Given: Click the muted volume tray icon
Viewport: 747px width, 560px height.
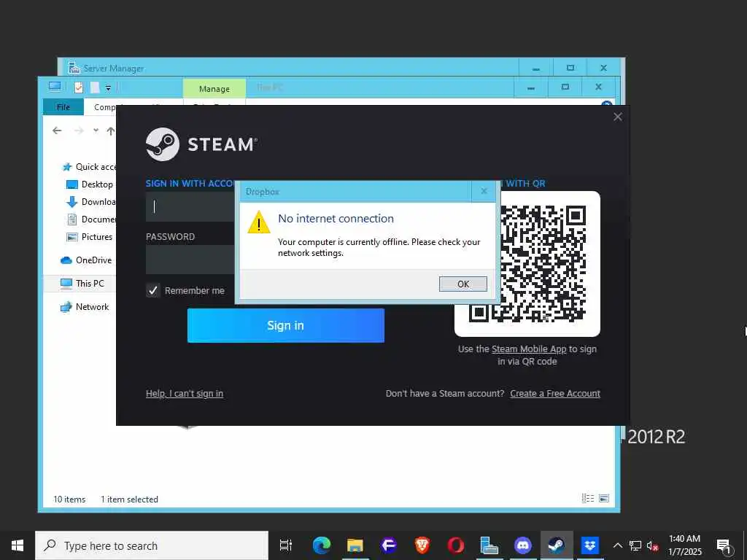Looking at the screenshot, I should [653, 545].
